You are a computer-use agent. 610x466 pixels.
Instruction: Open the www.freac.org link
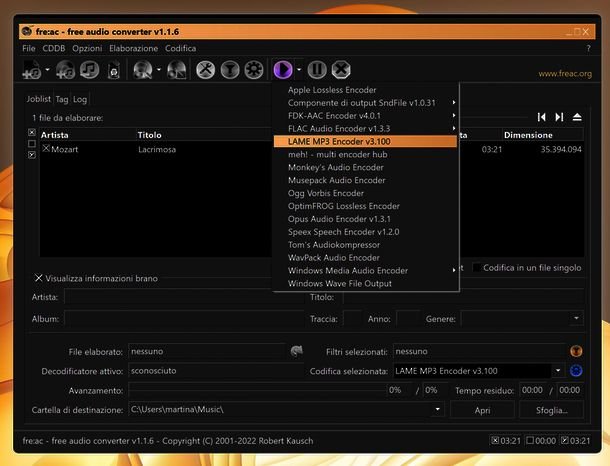(565, 74)
